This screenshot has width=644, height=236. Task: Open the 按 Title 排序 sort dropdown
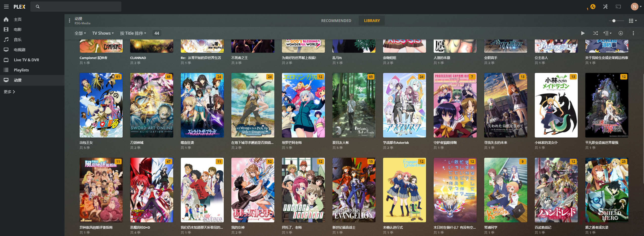point(133,33)
